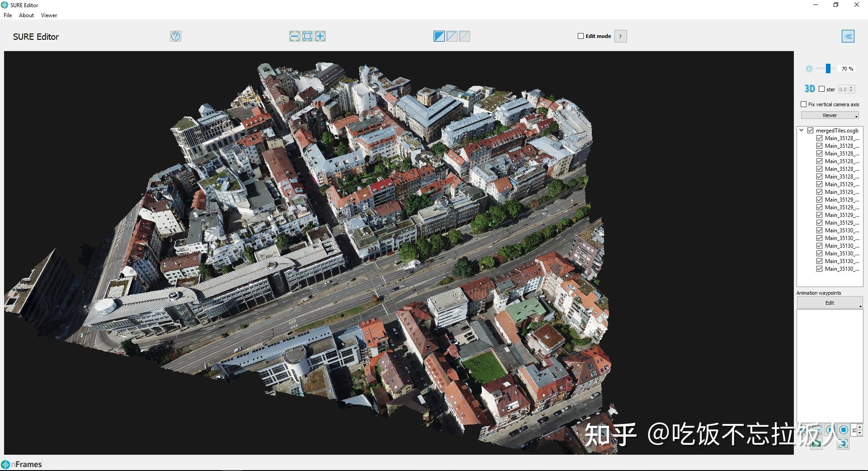Click the fit-to-view square icon
Screen dimensions: 868x471
(x=307, y=36)
